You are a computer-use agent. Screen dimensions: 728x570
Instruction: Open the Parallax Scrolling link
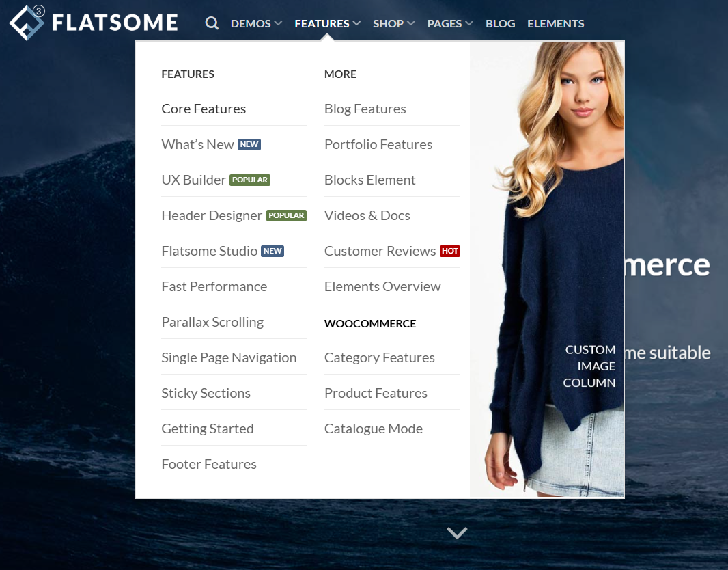[x=212, y=321]
